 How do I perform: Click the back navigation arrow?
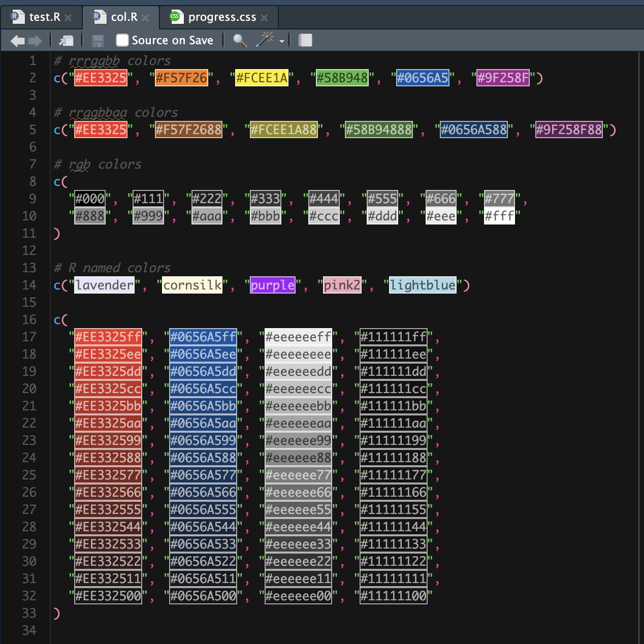pyautogui.click(x=17, y=40)
